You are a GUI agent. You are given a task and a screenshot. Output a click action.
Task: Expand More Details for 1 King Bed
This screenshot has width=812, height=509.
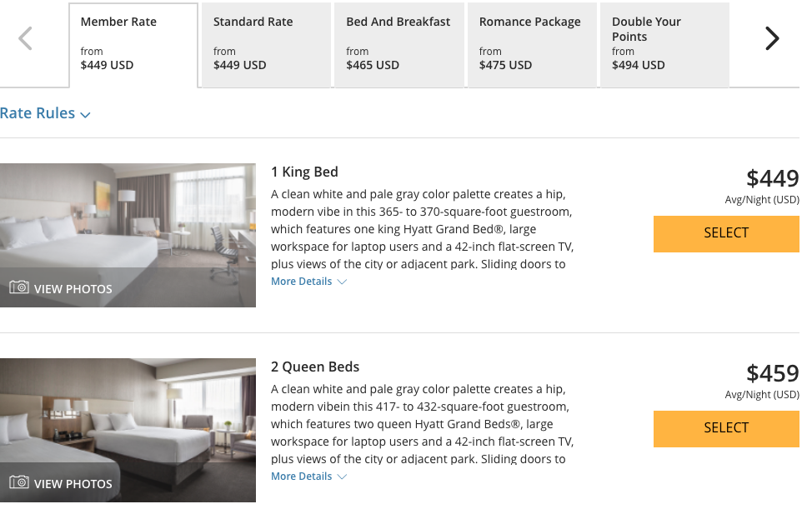pos(308,282)
